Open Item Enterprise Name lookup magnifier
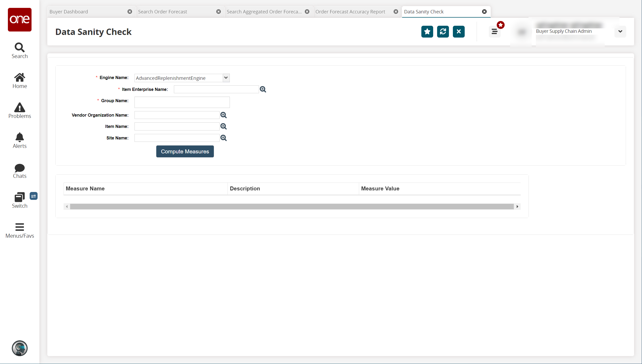 [263, 89]
